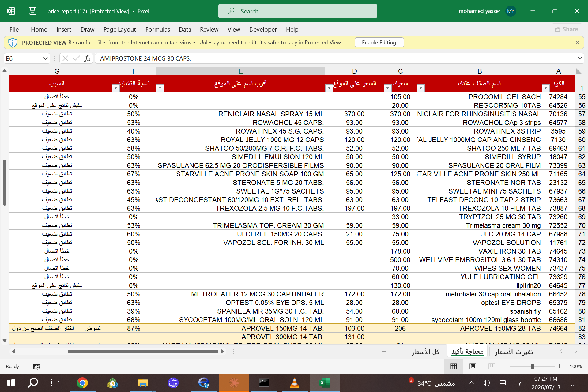Click the search magnifier icon in title bar
588x392 pixels.
(x=231, y=11)
